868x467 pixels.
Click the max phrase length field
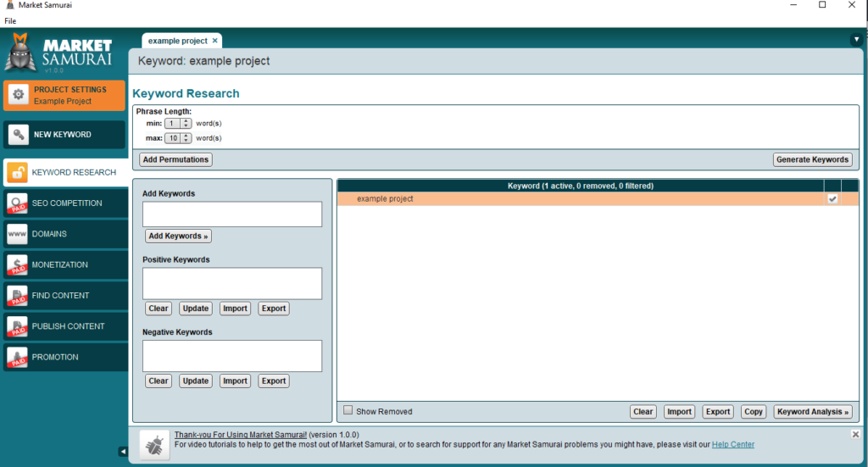(x=173, y=138)
